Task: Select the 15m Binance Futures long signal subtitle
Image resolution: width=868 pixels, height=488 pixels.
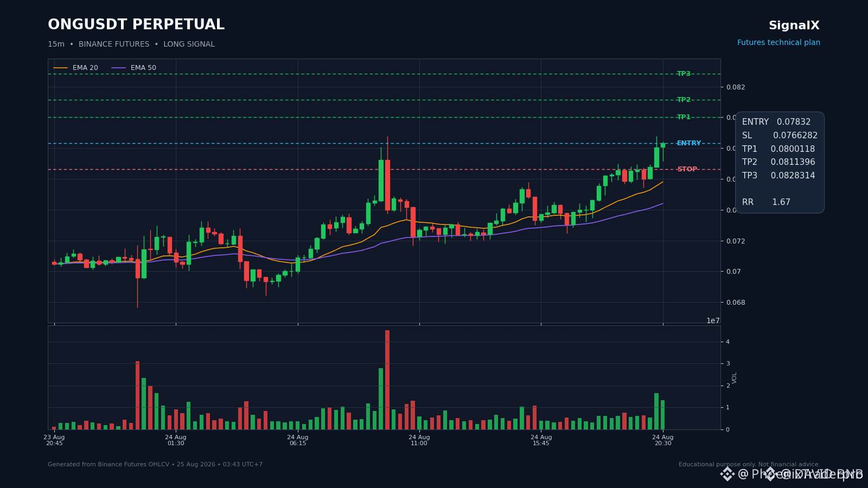Action: [x=131, y=44]
